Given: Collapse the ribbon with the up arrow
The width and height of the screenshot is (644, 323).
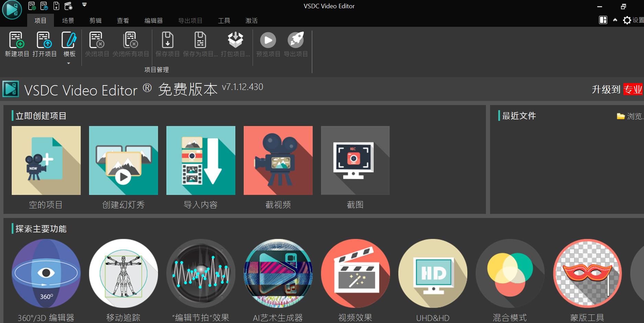Looking at the screenshot, I should pos(615,20).
